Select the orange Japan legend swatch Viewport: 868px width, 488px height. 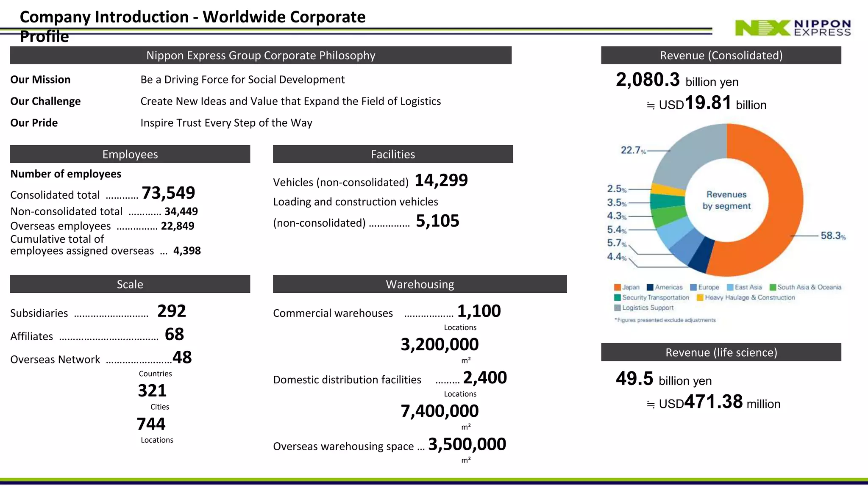[x=618, y=287]
